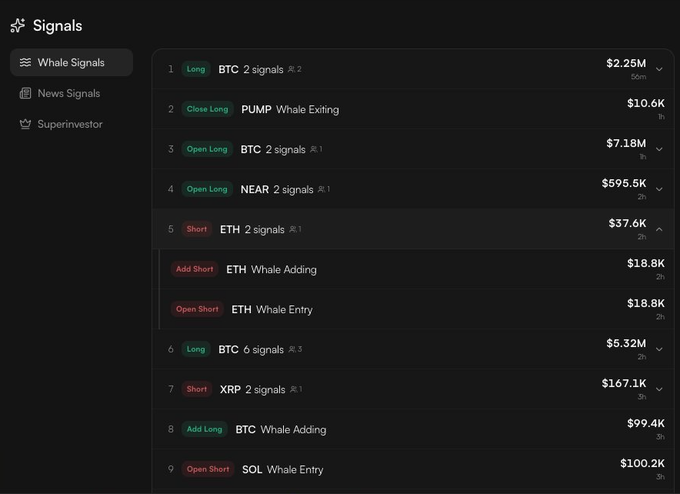
Task: Click the Add Short badge for ETH
Action: tap(194, 269)
